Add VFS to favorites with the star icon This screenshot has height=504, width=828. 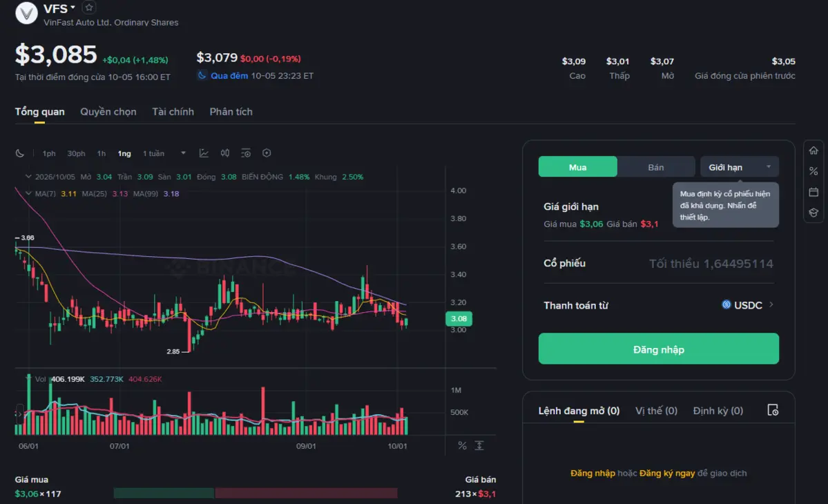point(89,8)
